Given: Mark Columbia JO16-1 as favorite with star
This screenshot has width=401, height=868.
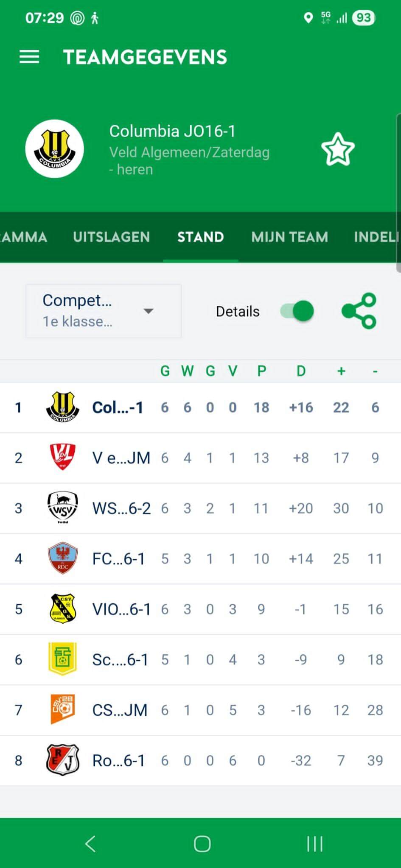Looking at the screenshot, I should click(337, 150).
